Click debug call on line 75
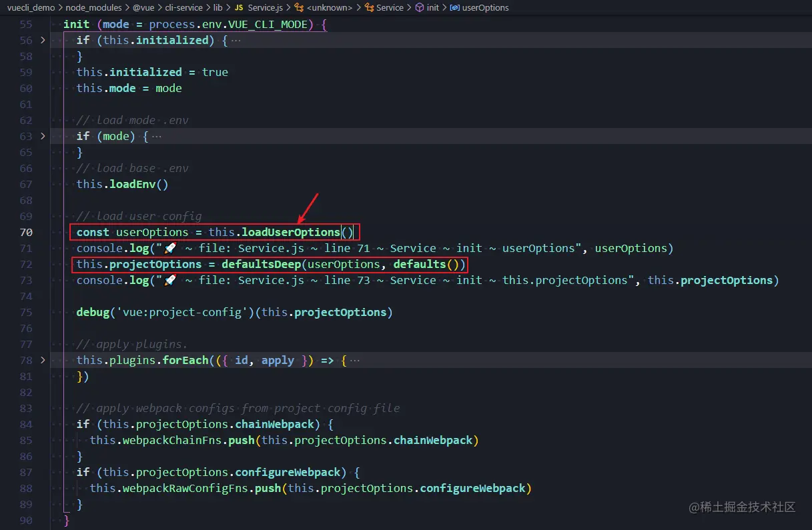 click(93, 312)
